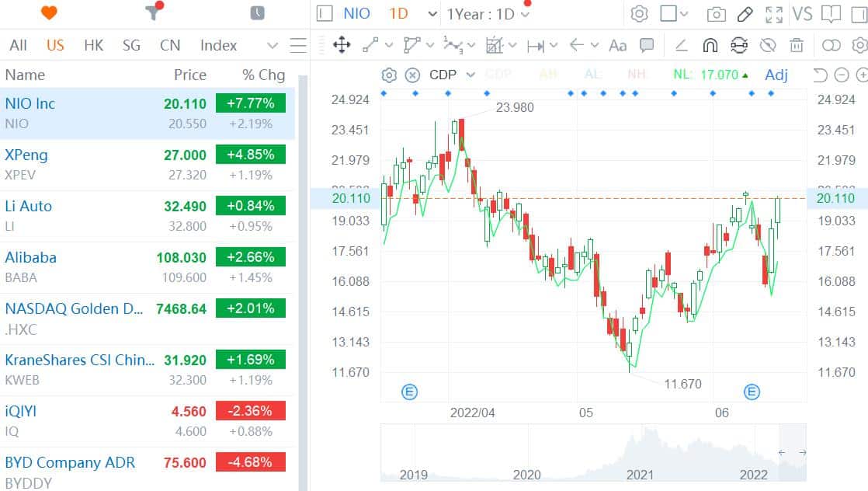Open the XPeng stock from the watchlist

[27, 155]
